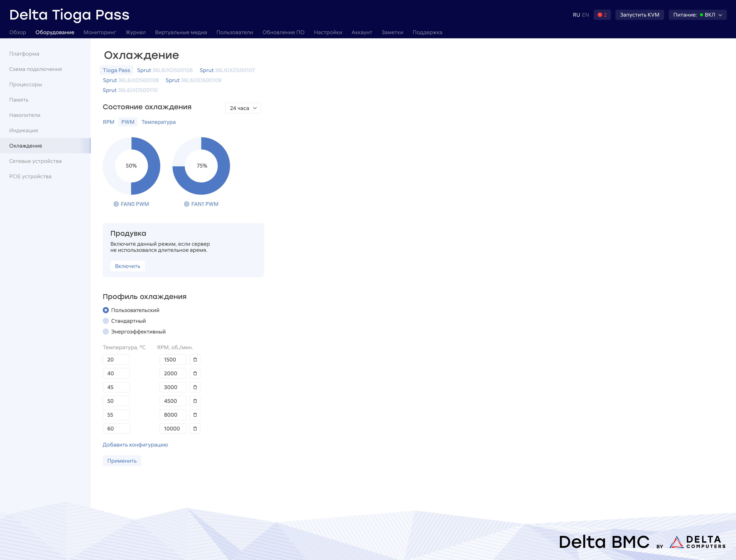Click the temperature field containing 55
This screenshot has height=560, width=736.
[116, 415]
